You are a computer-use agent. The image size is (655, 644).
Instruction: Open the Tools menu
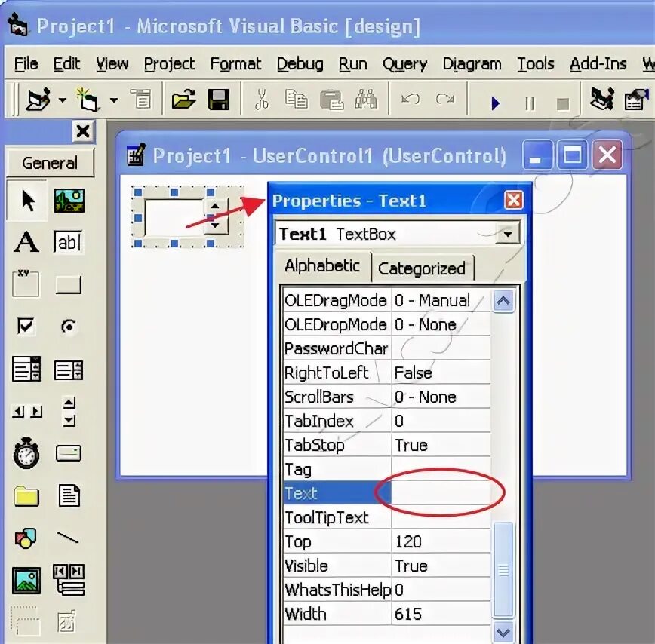[x=536, y=64]
